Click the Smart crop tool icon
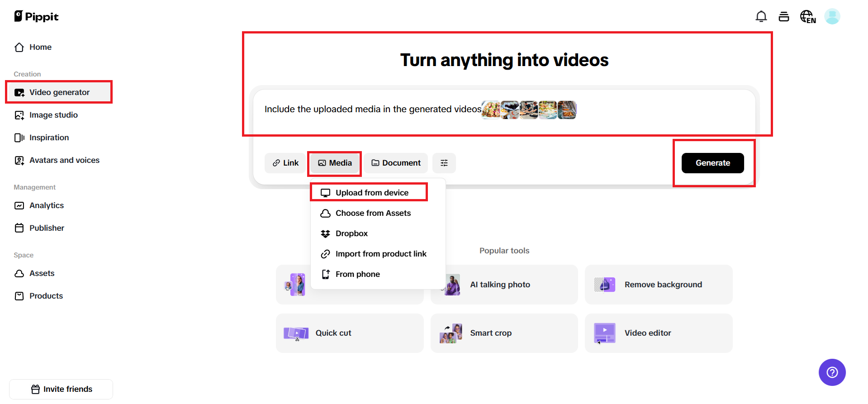Screen dimensions: 868x404 [451, 333]
